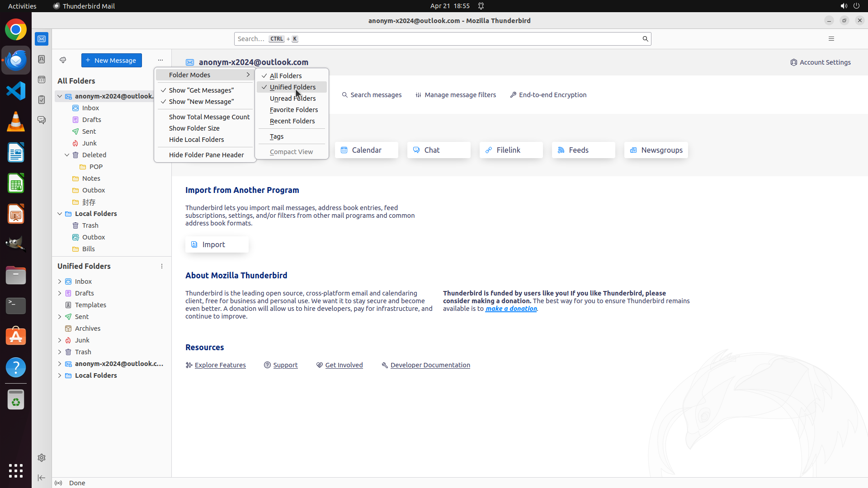The width and height of the screenshot is (868, 488).
Task: Open the Address Book space icon
Action: [x=42, y=59]
